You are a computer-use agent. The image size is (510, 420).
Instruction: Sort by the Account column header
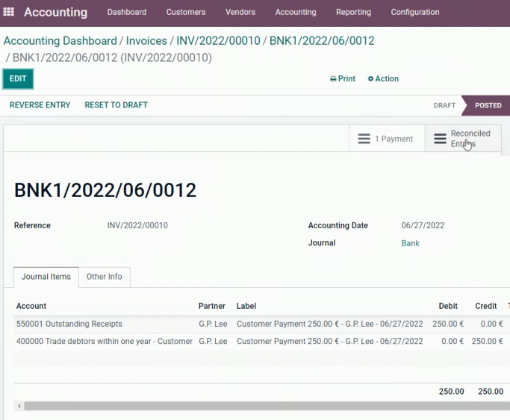pyautogui.click(x=31, y=306)
